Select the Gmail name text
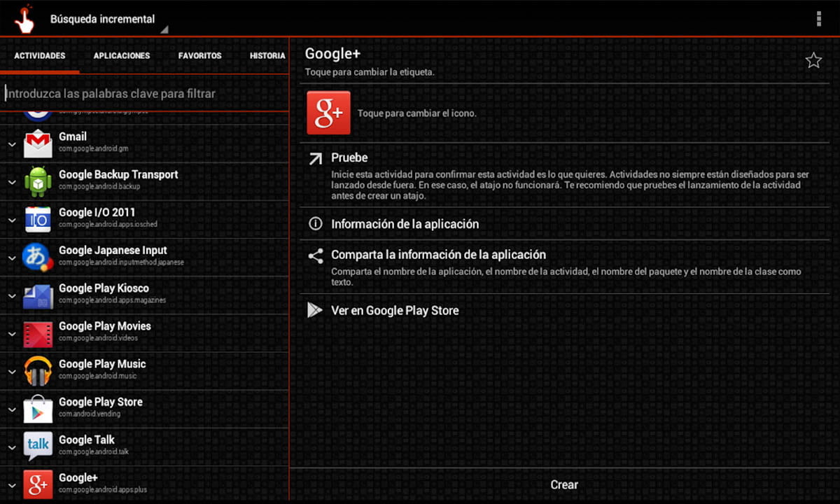Viewport: 840px width, 504px height. tap(73, 136)
